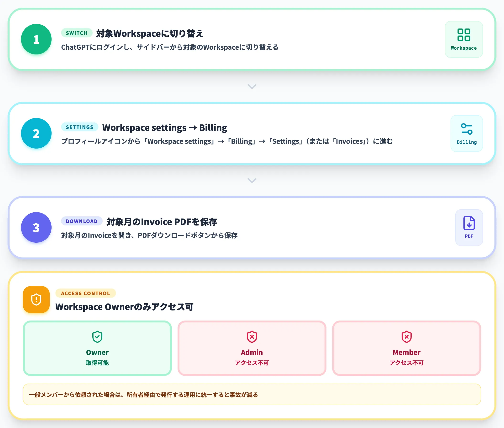Click the description starting プロフィールアイコンから
This screenshot has height=428, width=504.
coord(227,141)
